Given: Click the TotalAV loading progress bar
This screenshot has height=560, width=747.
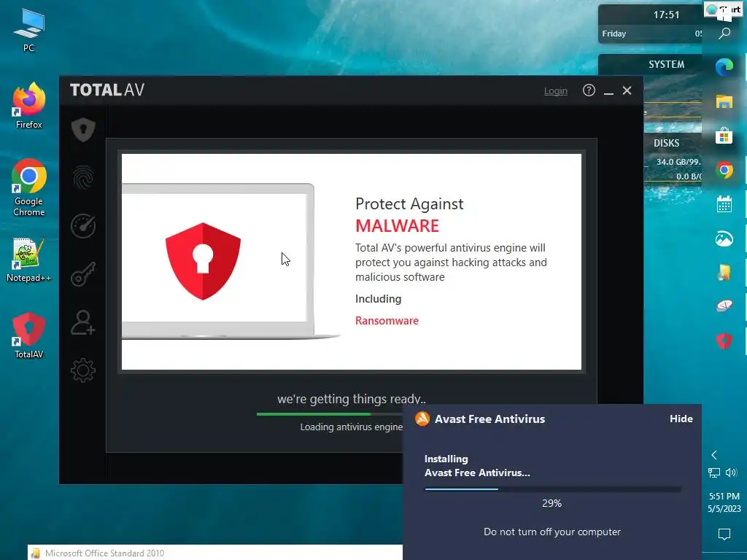Looking at the screenshot, I should point(330,414).
